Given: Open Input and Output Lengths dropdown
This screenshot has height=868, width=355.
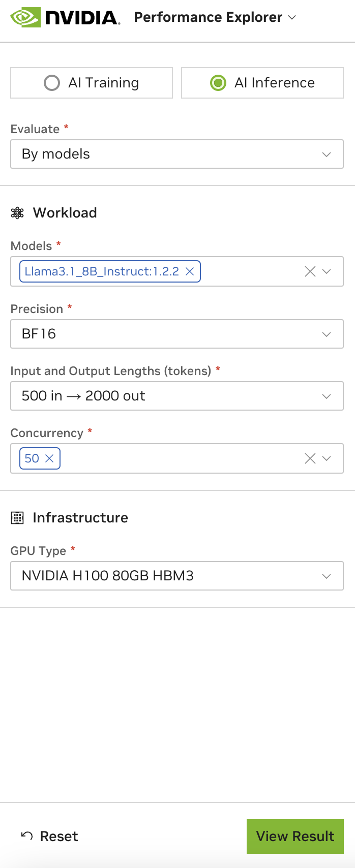Looking at the screenshot, I should point(176,396).
